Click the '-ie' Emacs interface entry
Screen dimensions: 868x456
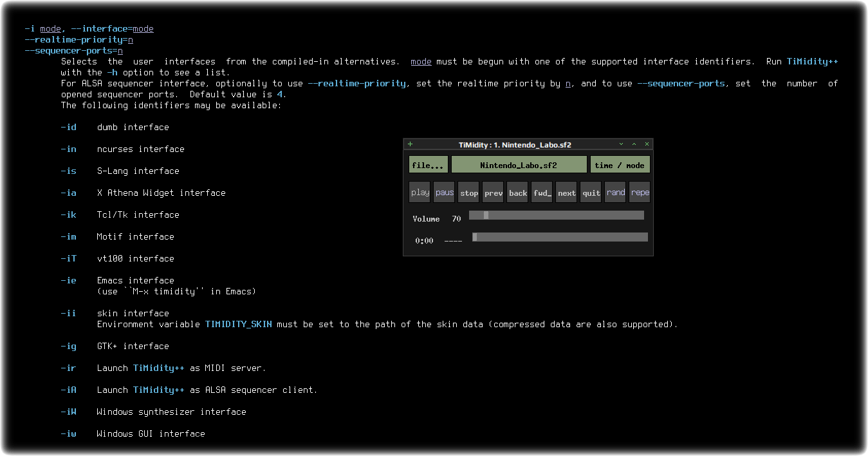point(118,280)
